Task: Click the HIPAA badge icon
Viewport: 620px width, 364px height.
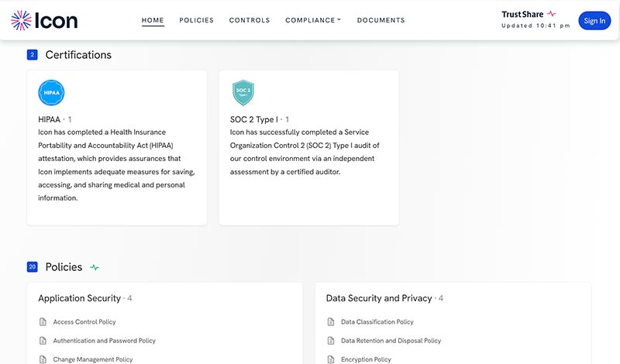Action: pos(51,93)
